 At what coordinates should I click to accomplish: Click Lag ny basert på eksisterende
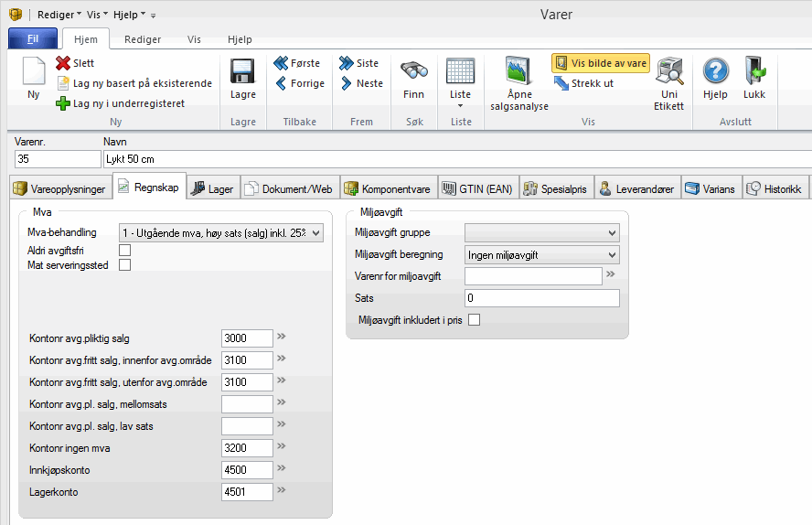coord(134,83)
